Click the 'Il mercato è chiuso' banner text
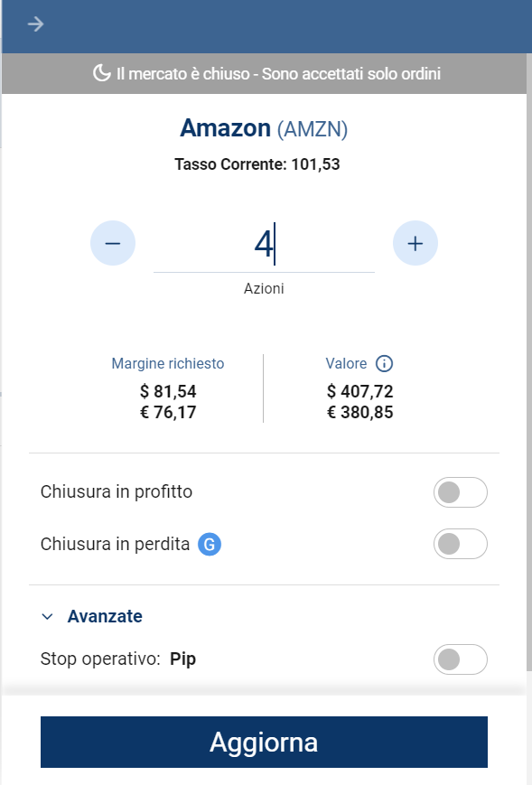 point(278,73)
